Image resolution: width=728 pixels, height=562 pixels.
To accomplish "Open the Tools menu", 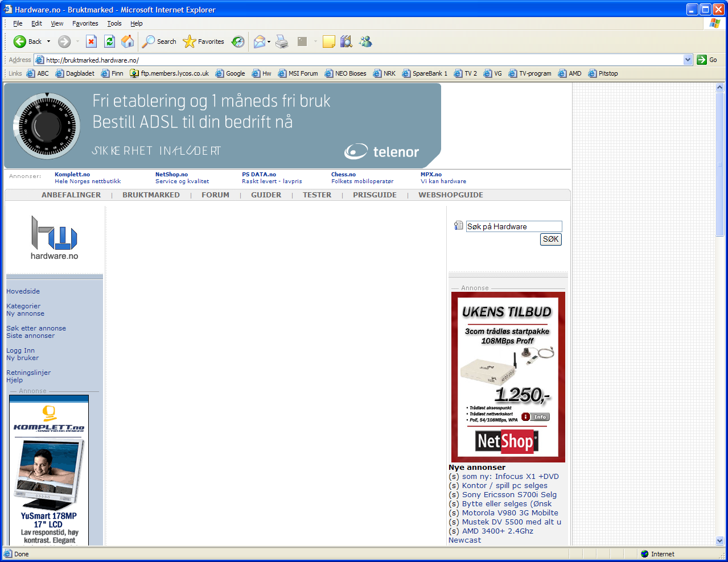I will (114, 23).
